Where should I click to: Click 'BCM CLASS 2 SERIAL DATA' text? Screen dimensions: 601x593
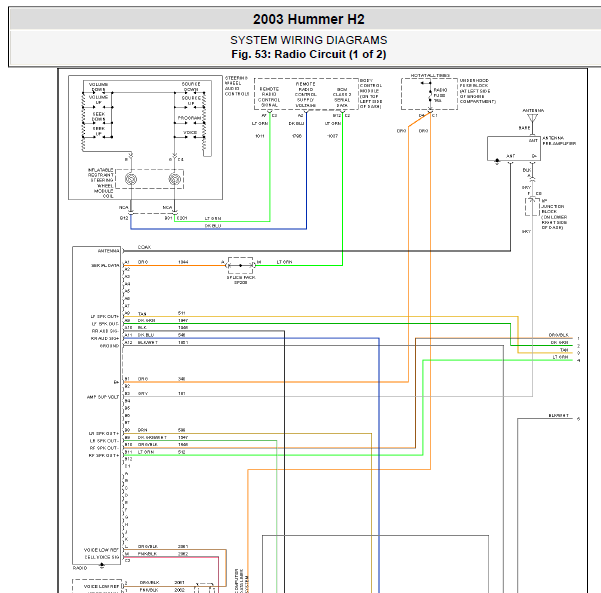pos(342,97)
